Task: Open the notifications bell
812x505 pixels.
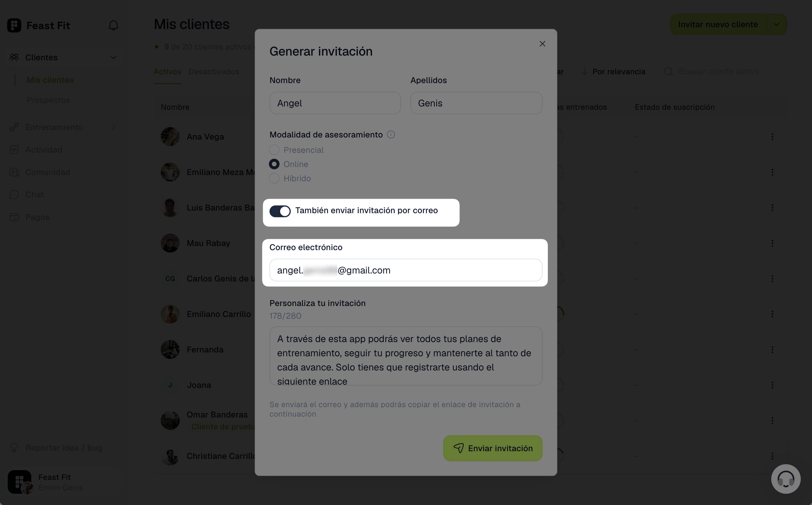Action: [113, 25]
